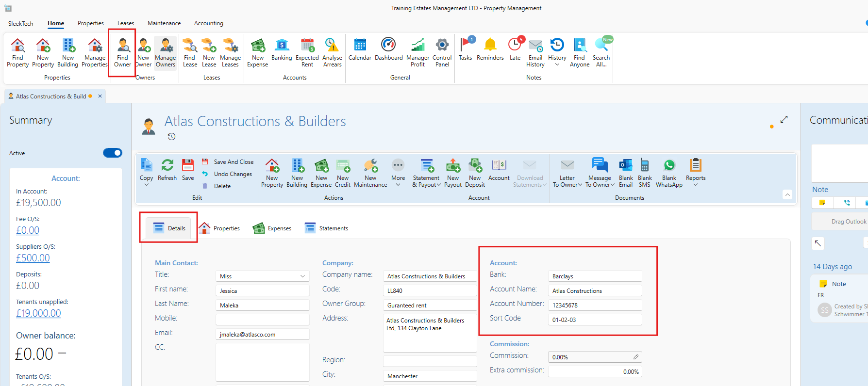
Task: Click the First name field
Action: (x=262, y=291)
